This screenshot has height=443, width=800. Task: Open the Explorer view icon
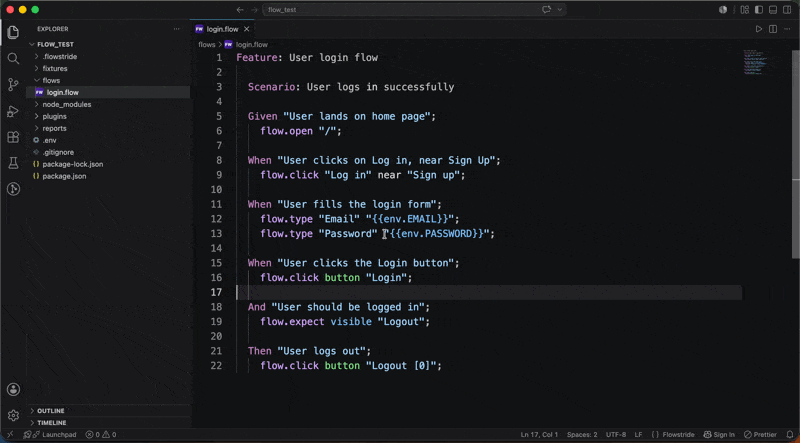13,32
